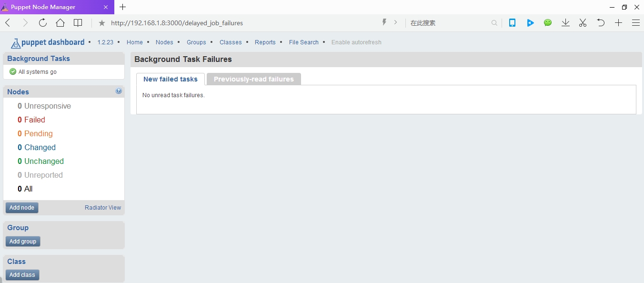
Task: Filter by Unreported nodes
Action: [x=40, y=175]
